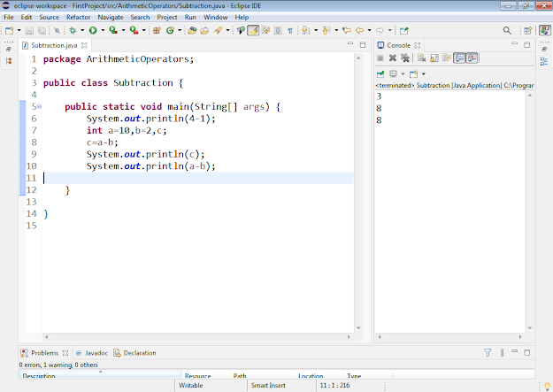Click the Coverage launch icon
Viewport: 553px width, 392px height.
(x=113, y=31)
